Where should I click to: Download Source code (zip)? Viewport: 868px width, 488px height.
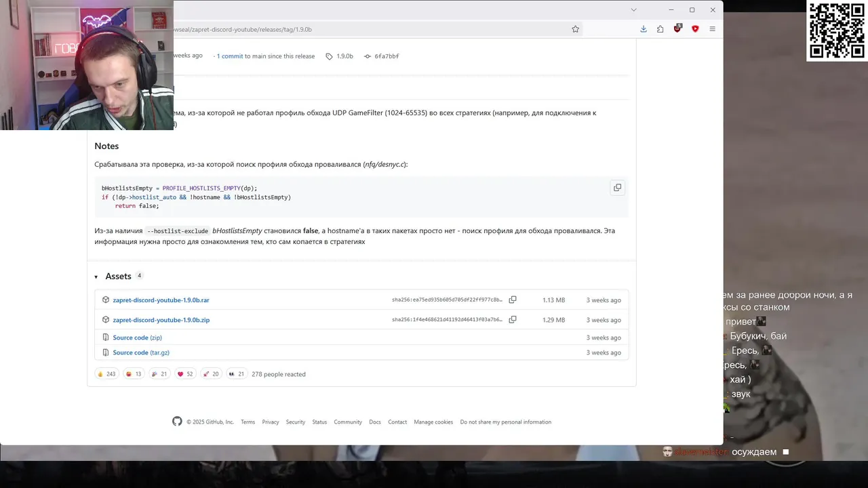tap(137, 338)
